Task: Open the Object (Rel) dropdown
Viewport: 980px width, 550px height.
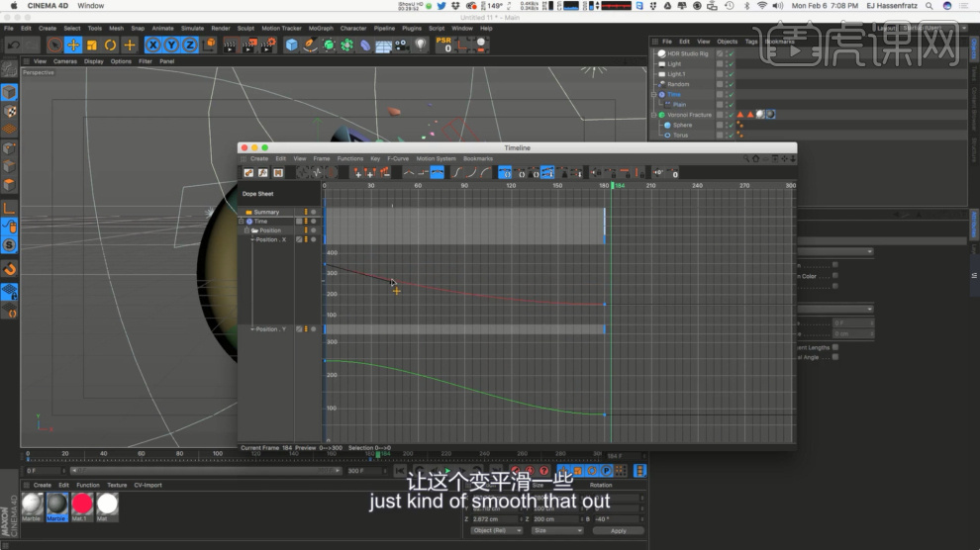Action: pos(497,530)
